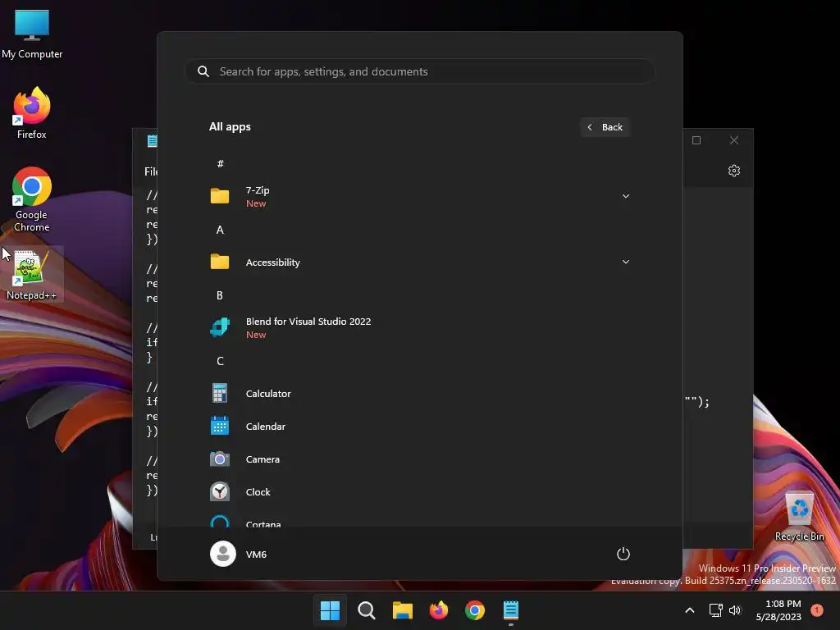Select the Firefox desktop shortcut

[x=32, y=113]
